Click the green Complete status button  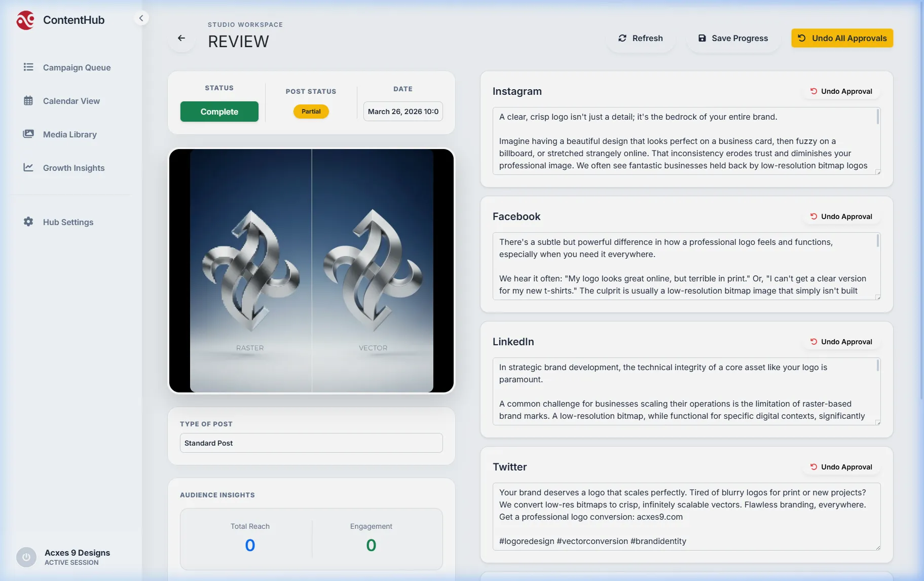point(219,111)
